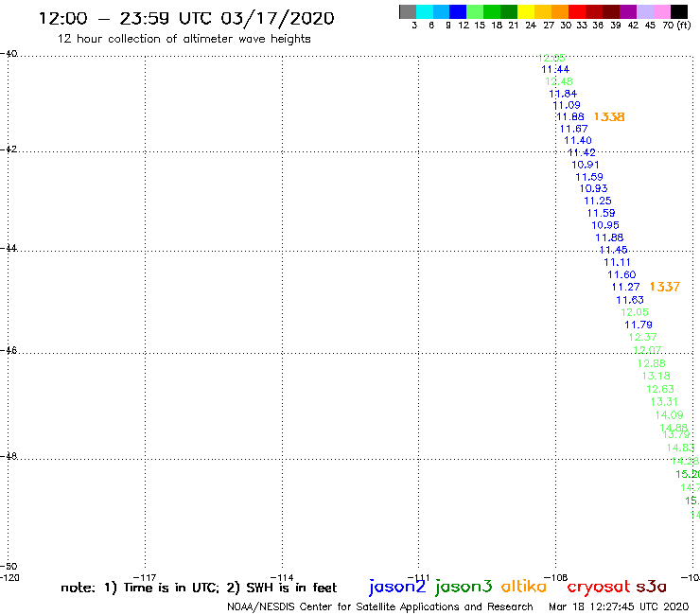Click the wave height value 11.40
This screenshot has width=700, height=615.
tap(578, 141)
